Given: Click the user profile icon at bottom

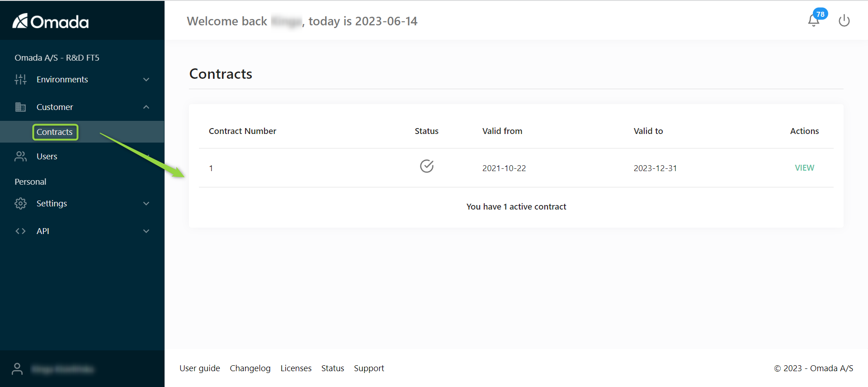Looking at the screenshot, I should (x=17, y=369).
